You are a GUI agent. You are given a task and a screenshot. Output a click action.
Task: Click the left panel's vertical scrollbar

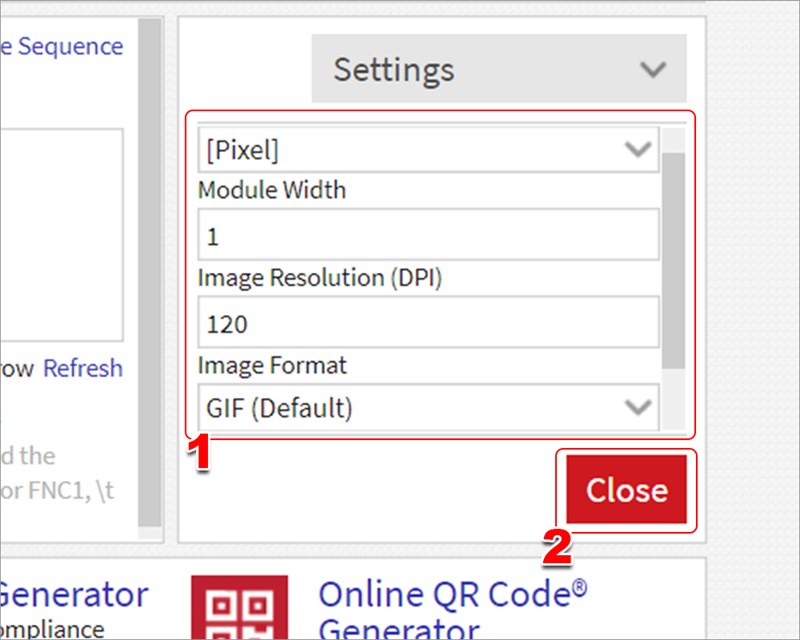149,270
